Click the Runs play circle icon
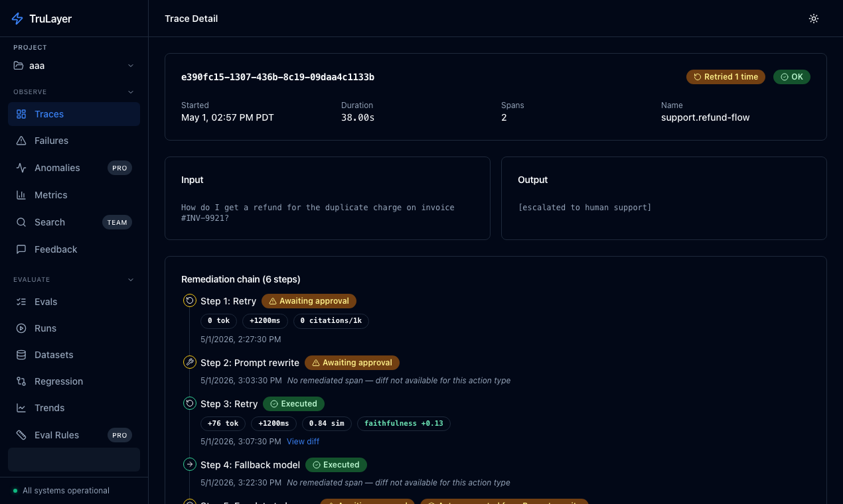The image size is (843, 504). 21,328
